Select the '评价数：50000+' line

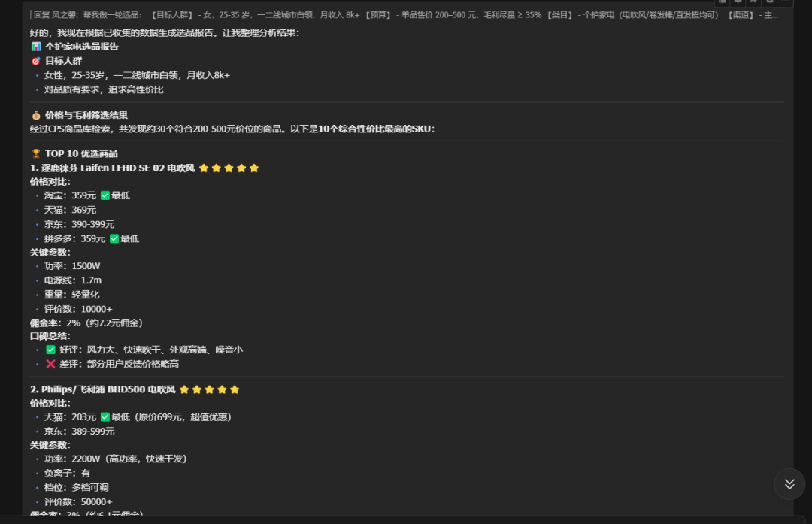[77, 502]
